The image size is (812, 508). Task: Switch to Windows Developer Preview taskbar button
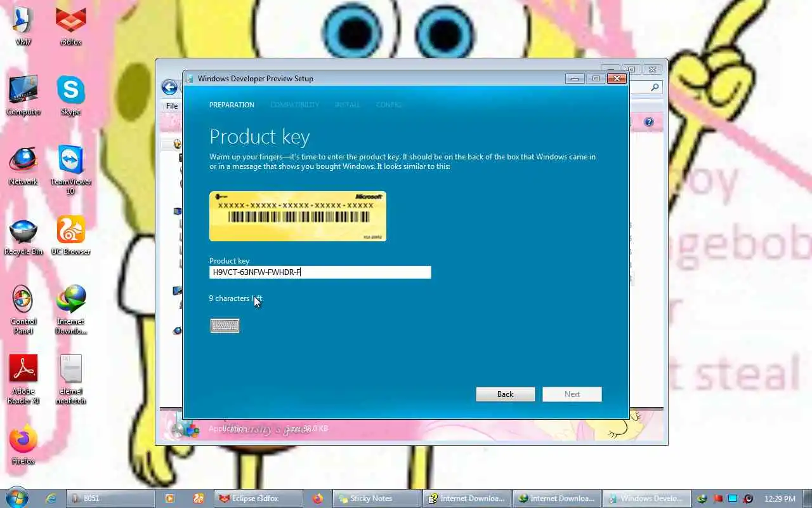(646, 498)
